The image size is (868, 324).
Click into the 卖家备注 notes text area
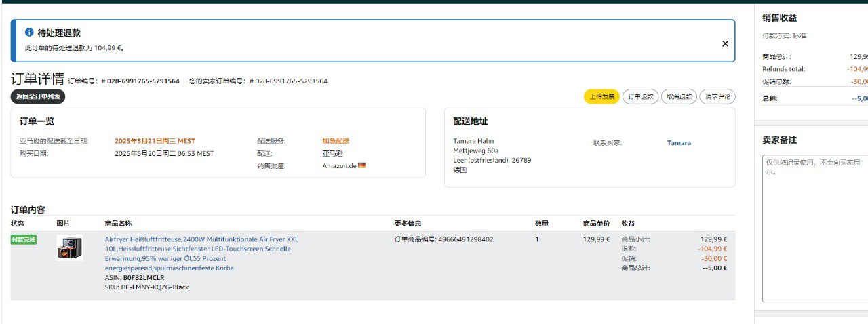click(x=814, y=227)
